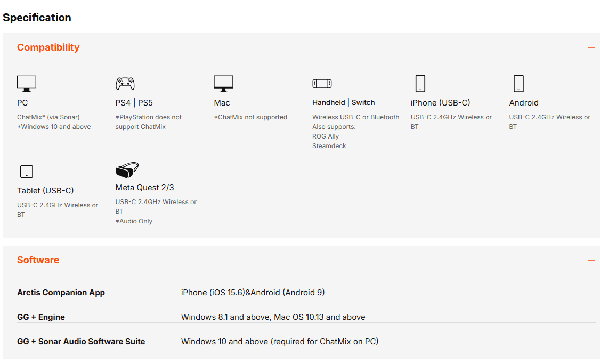Image resolution: width=600 pixels, height=364 pixels.
Task: Click the Mac display icon
Action: (x=224, y=84)
